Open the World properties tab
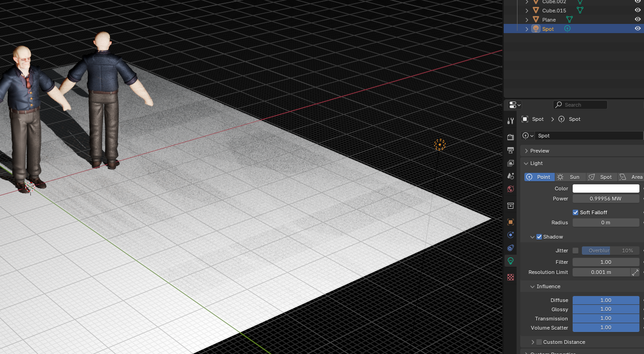Screen dimensions: 644x354 coord(510,189)
